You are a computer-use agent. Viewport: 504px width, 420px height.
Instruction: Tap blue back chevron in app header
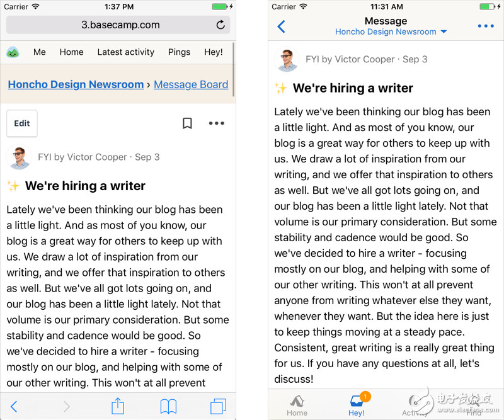[x=281, y=26]
